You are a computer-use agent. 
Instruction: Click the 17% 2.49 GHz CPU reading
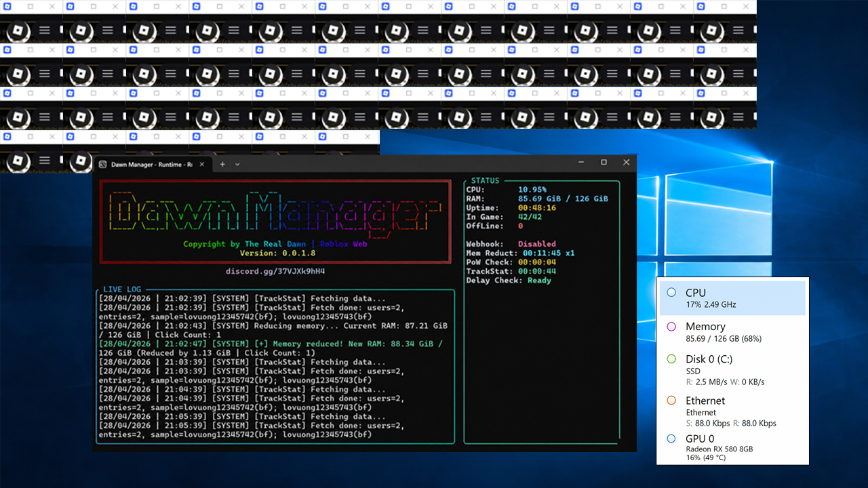pos(711,304)
